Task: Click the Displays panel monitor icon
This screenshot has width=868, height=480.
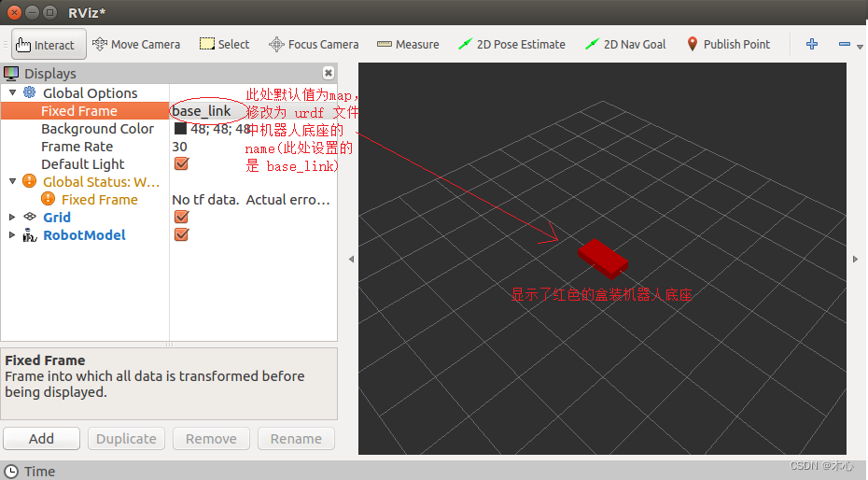Action: [11, 73]
